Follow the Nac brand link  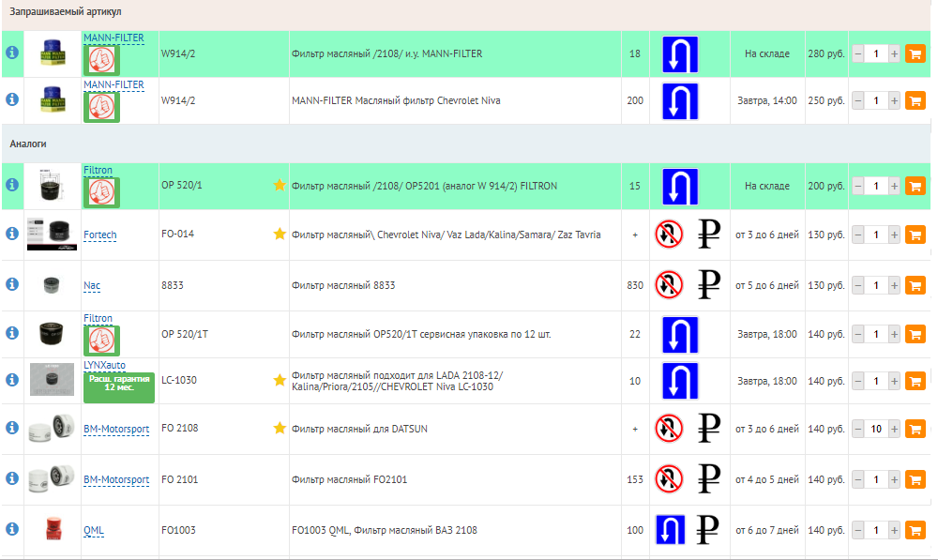pos(92,285)
